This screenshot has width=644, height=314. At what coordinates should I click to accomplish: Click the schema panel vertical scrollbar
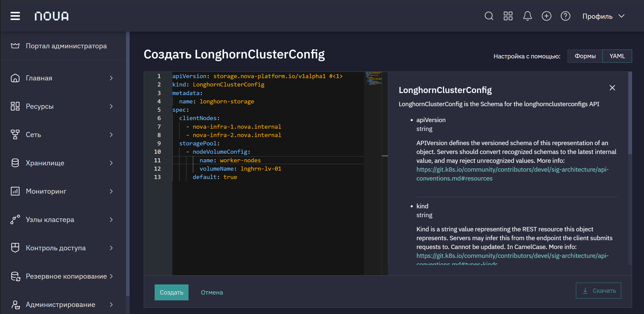(630, 113)
